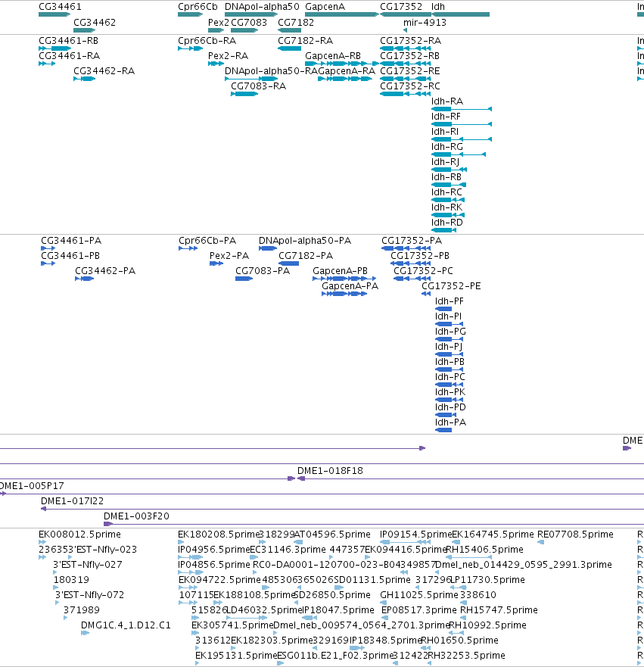Select the Idh-PF protein label
Viewport: 644px width, 667px height.
450,301
